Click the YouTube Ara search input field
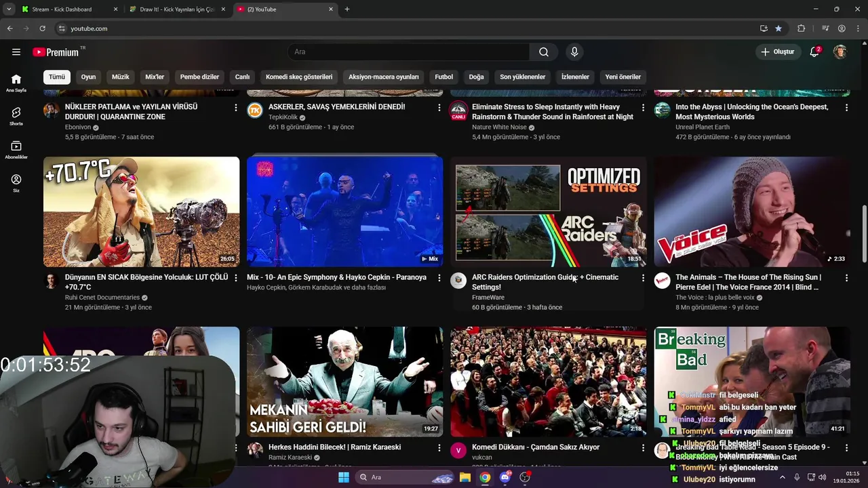 pyautogui.click(x=409, y=52)
